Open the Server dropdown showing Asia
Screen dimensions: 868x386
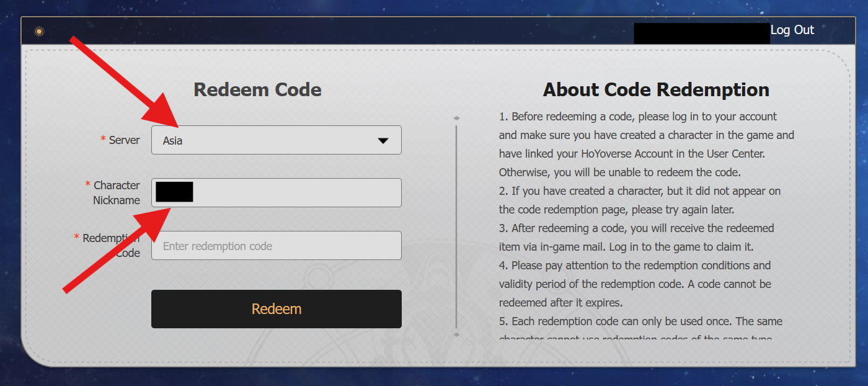pos(276,140)
